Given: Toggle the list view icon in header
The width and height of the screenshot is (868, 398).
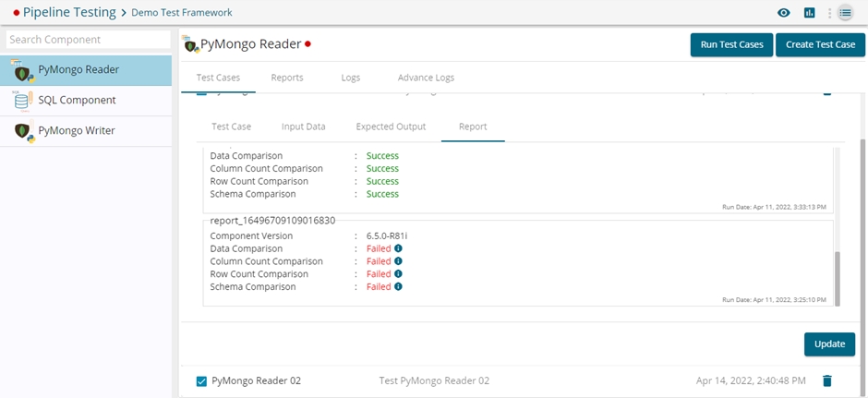Looking at the screenshot, I should [x=845, y=13].
